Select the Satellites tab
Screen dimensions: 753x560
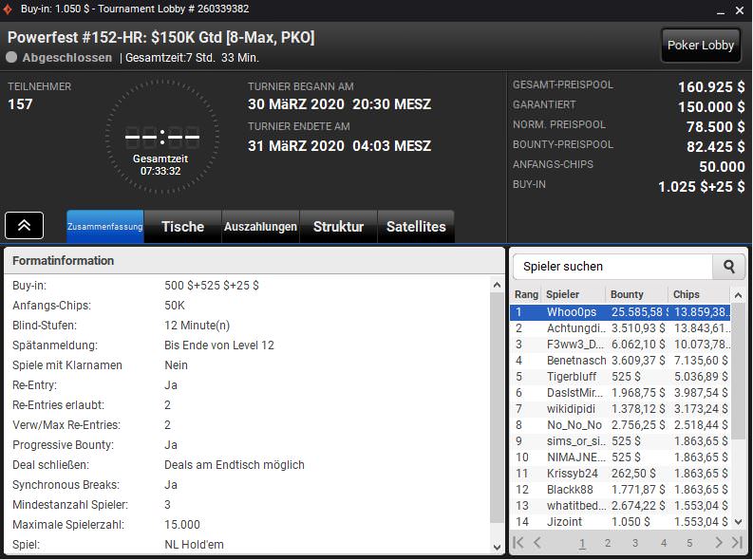click(415, 227)
